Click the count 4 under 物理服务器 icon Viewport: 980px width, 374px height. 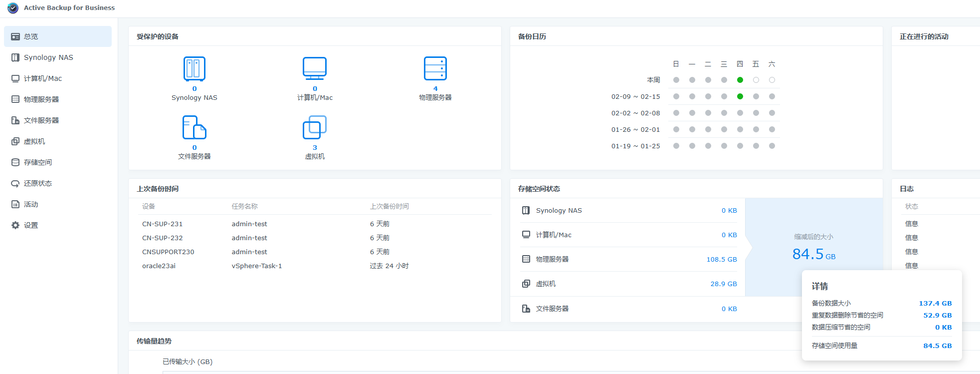pyautogui.click(x=435, y=89)
